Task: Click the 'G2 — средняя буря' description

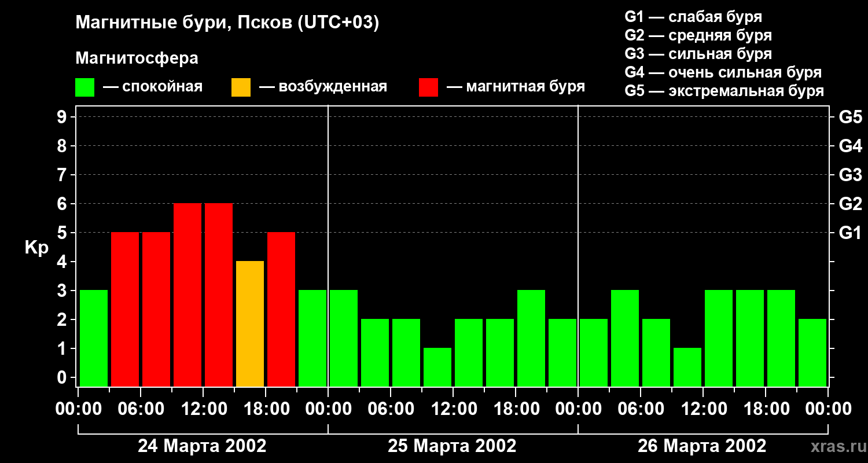Action: pyautogui.click(x=698, y=35)
